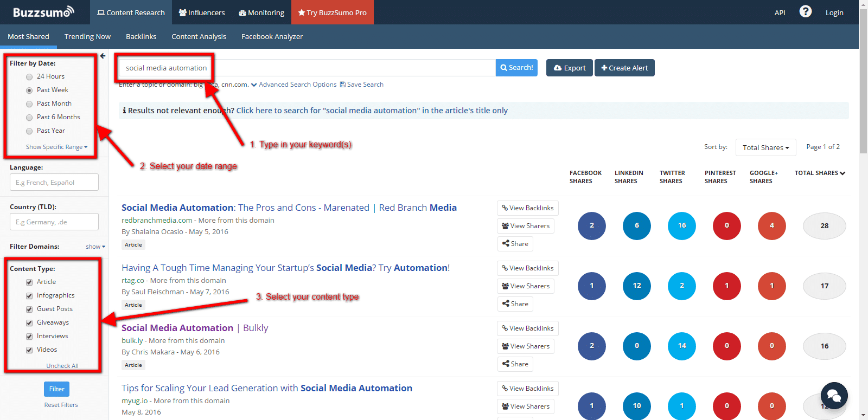This screenshot has height=420, width=868.
Task: Select the Past 6 Months date filter
Action: tap(29, 118)
